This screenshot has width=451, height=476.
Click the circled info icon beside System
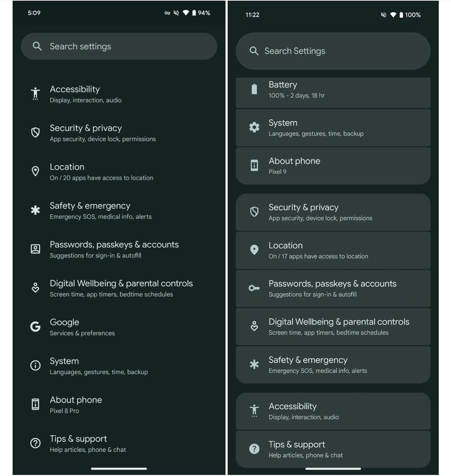(35, 365)
